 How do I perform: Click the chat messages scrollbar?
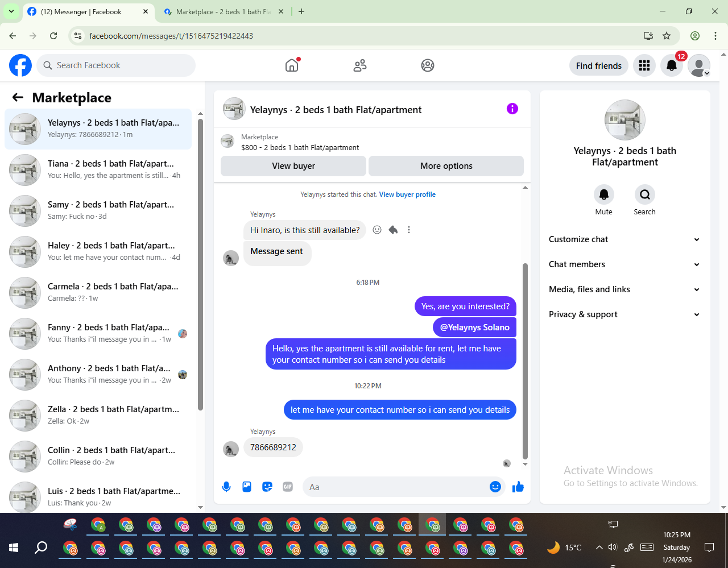tap(525, 361)
